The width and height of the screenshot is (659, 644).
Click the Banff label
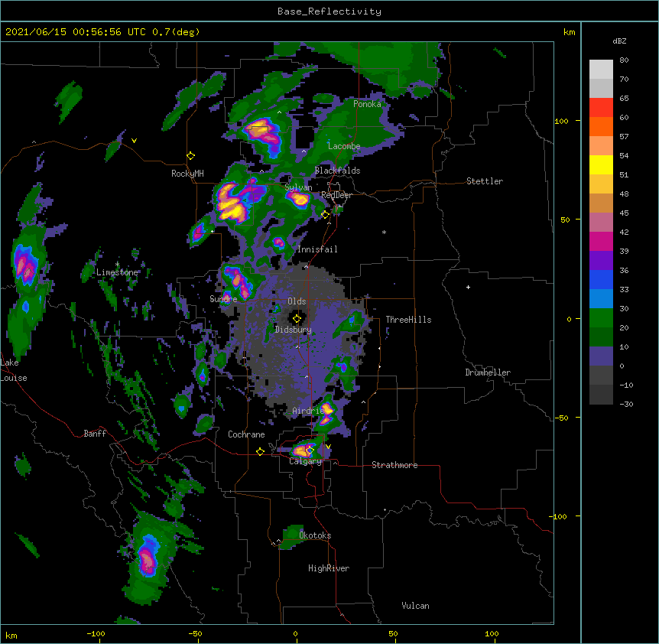pyautogui.click(x=95, y=434)
